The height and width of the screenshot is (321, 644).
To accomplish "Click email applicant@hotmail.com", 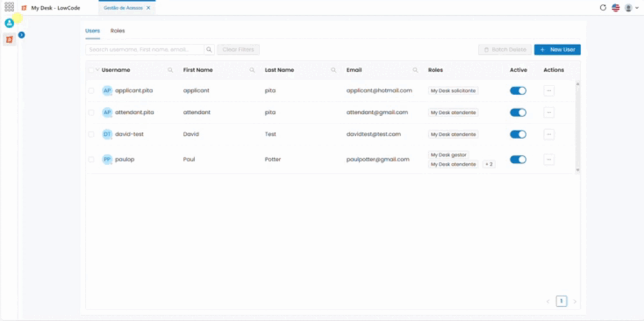I will point(379,90).
